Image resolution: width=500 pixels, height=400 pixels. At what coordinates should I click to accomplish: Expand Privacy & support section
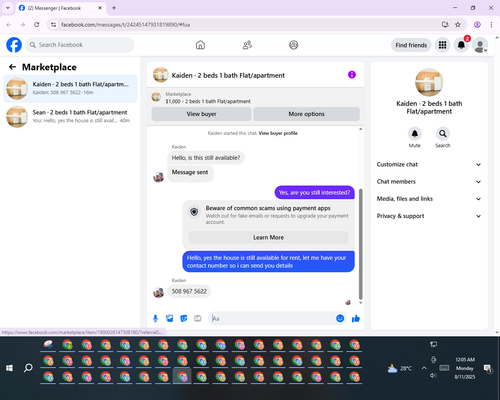pyautogui.click(x=429, y=216)
